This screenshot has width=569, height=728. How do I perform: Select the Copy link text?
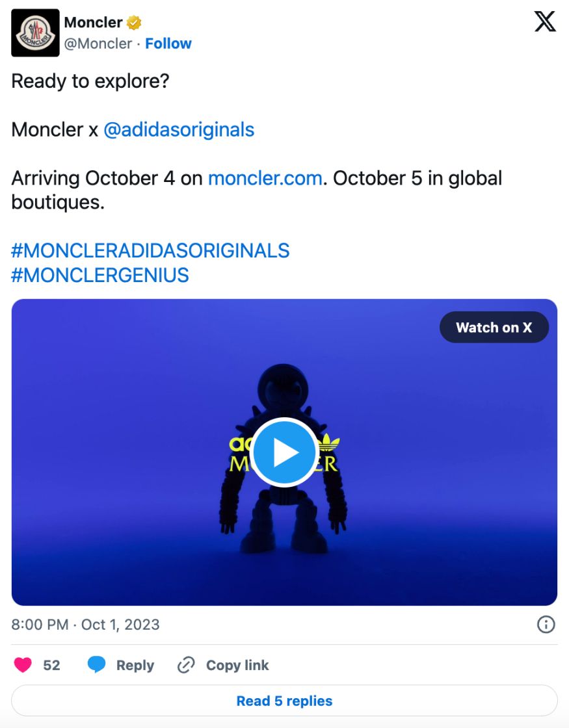[x=237, y=666]
